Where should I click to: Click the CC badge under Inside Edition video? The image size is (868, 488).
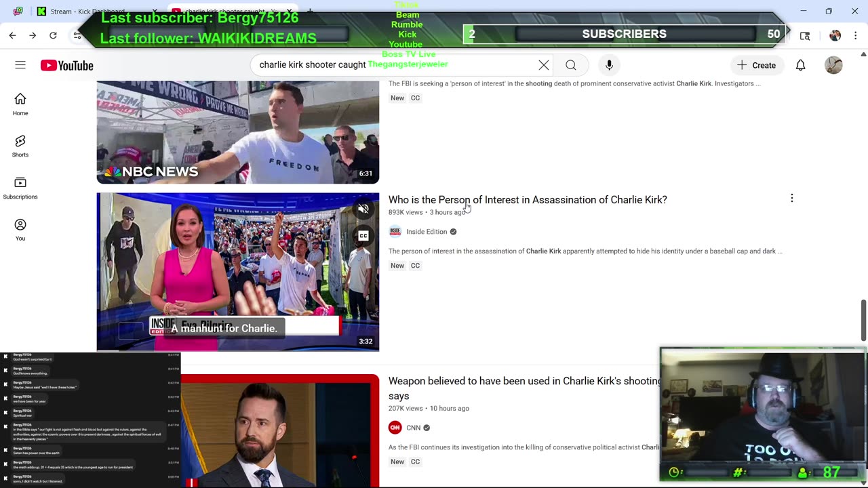point(415,266)
